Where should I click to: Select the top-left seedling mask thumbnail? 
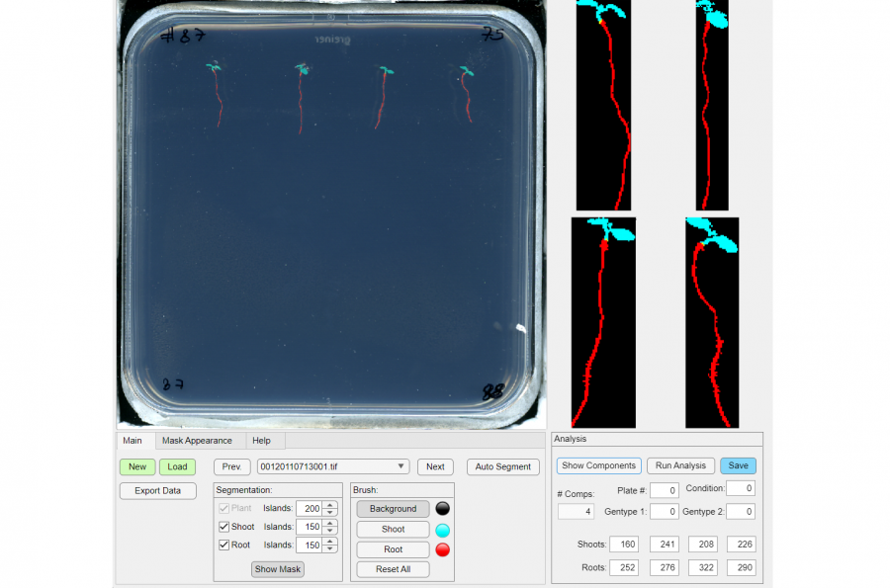click(603, 105)
